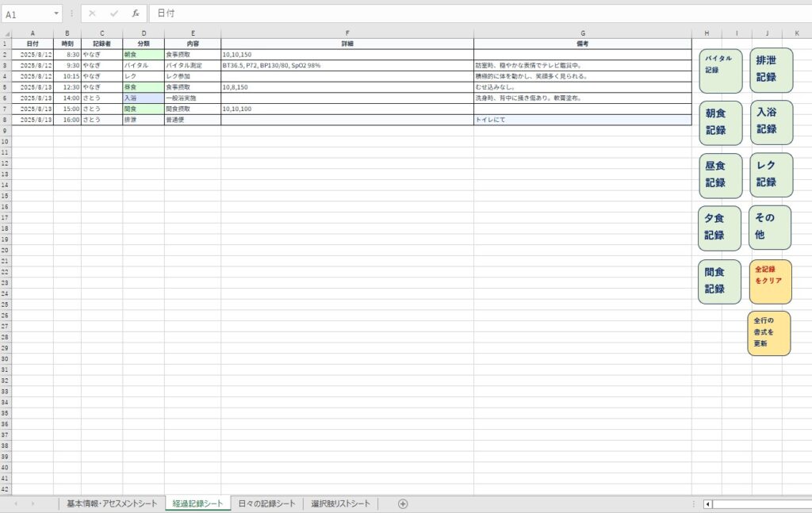Open the 日々の記録シート tab

tap(266, 503)
